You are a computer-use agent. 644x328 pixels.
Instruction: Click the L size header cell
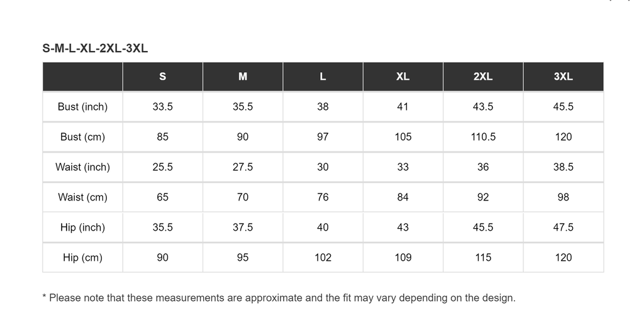pos(323,77)
